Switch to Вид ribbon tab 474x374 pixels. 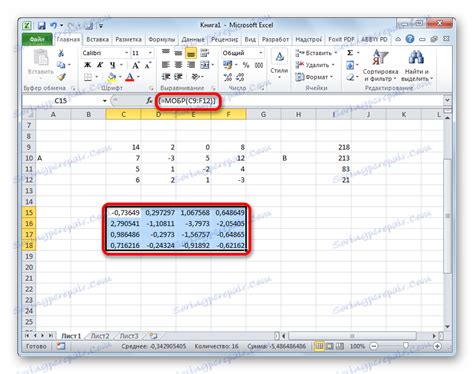point(250,39)
